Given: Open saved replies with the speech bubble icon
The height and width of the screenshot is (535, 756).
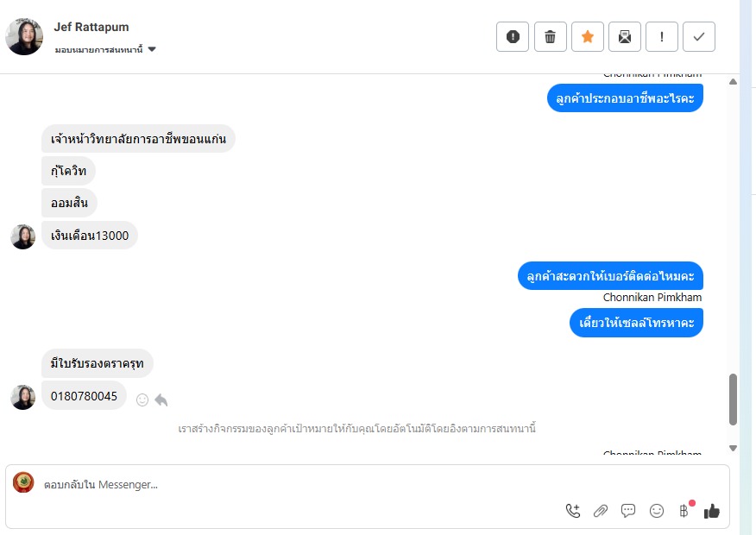Looking at the screenshot, I should tap(628, 511).
